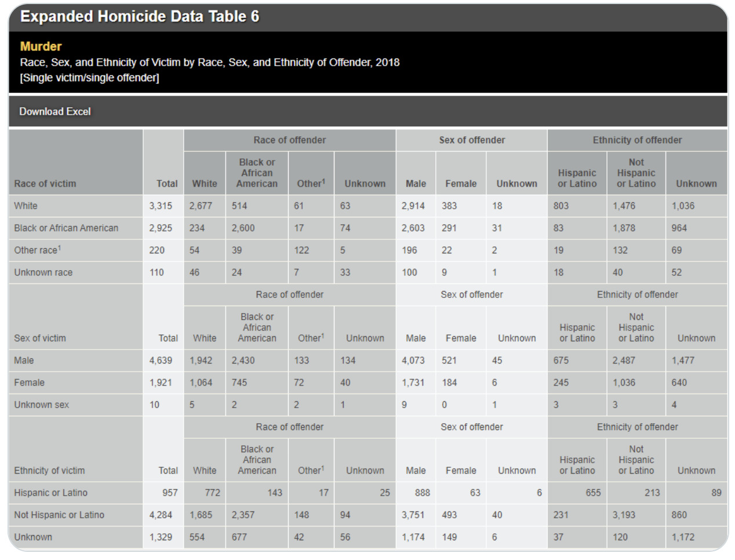Screen dimensions: 735x560
Task: Click the yellow Murder heading
Action: [41, 46]
